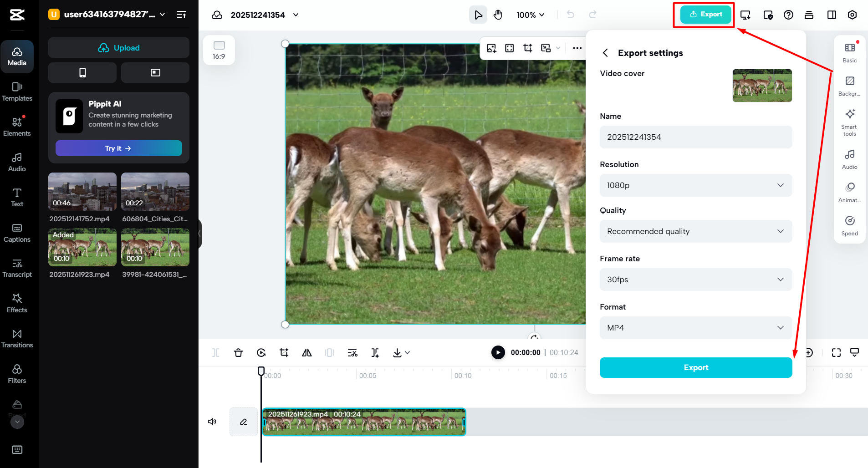Click the delete trash icon in timeline toolbar
The image size is (868, 468).
pyautogui.click(x=238, y=353)
